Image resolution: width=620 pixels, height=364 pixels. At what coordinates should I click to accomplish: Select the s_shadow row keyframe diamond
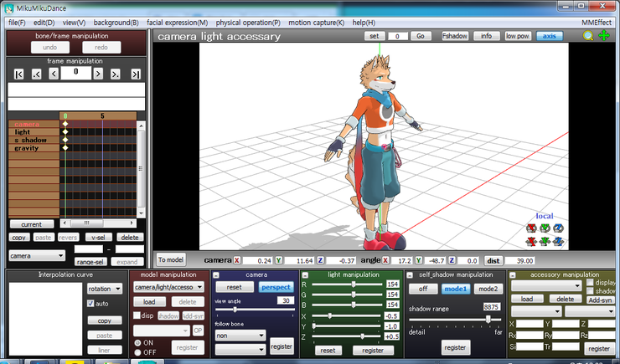pyautogui.click(x=65, y=140)
